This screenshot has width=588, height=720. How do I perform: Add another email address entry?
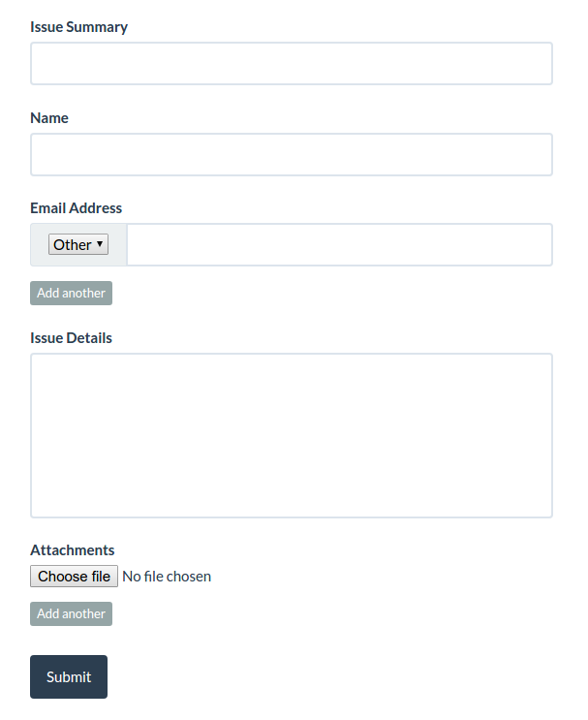pyautogui.click(x=71, y=293)
